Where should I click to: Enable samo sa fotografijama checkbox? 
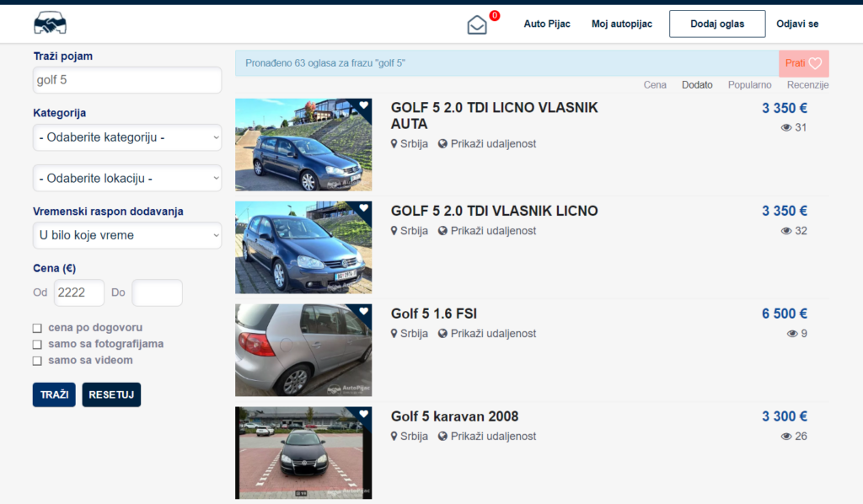(37, 345)
